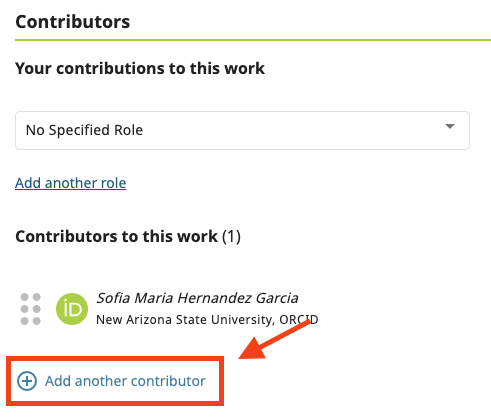Image resolution: width=491 pixels, height=420 pixels.
Task: Click the plus circle icon beside Add another contributor
Action: pyautogui.click(x=27, y=381)
